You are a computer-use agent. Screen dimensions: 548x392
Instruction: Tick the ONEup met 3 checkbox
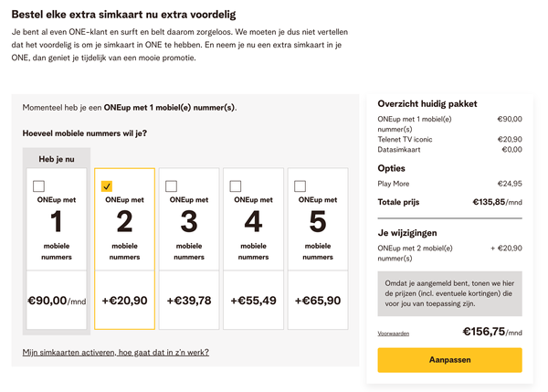(172, 186)
